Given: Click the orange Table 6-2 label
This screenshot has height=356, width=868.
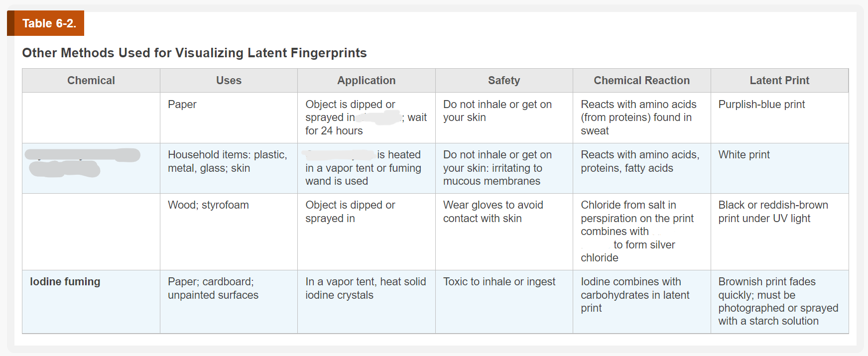Looking at the screenshot, I should click(49, 23).
